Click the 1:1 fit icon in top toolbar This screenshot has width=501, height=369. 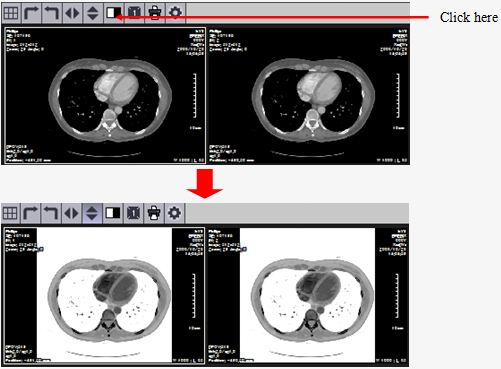click(134, 13)
